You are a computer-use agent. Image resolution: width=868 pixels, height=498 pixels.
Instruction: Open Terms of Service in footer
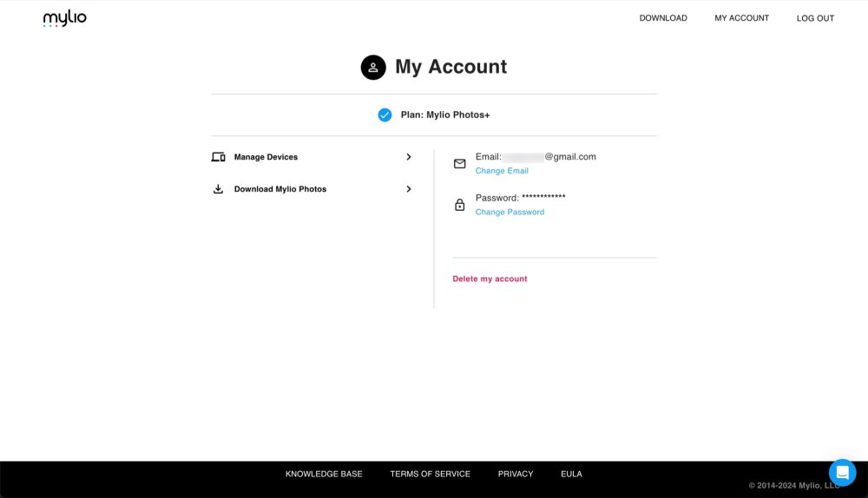pyautogui.click(x=430, y=474)
